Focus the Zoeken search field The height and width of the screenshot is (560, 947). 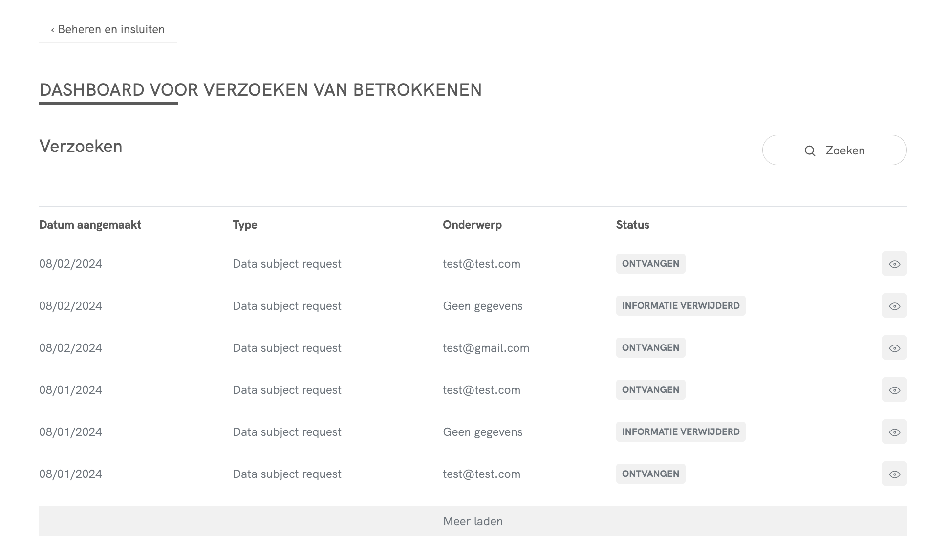845,151
